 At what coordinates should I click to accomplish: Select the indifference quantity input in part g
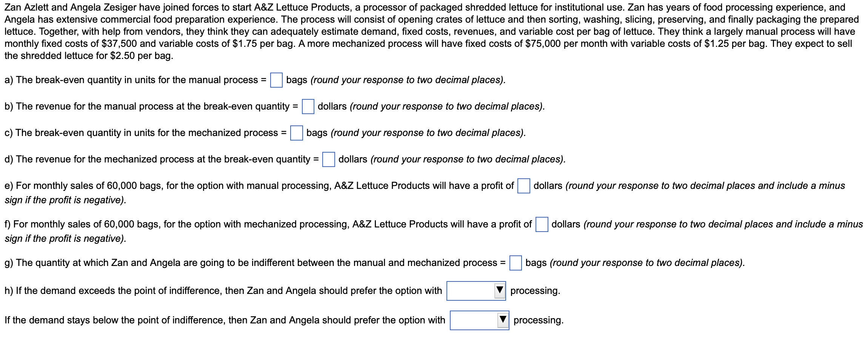click(x=516, y=263)
